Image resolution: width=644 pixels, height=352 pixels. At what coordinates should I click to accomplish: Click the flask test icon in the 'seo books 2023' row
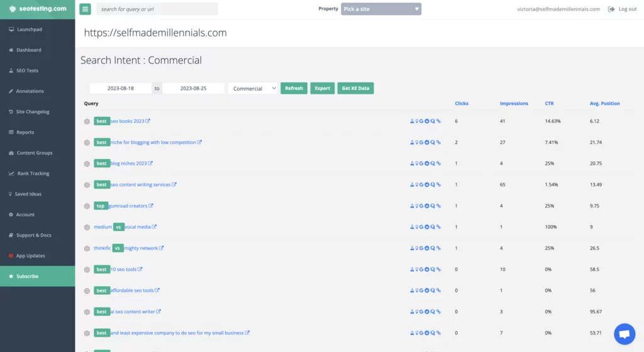coord(412,121)
